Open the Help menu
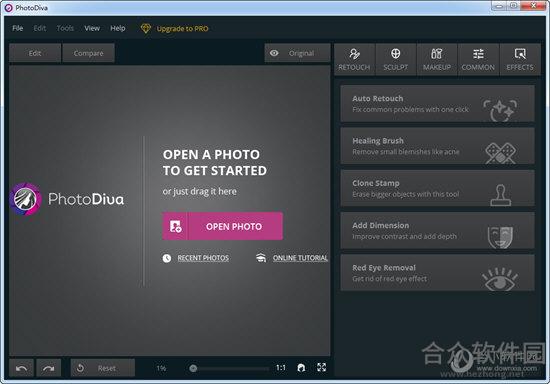 point(118,28)
